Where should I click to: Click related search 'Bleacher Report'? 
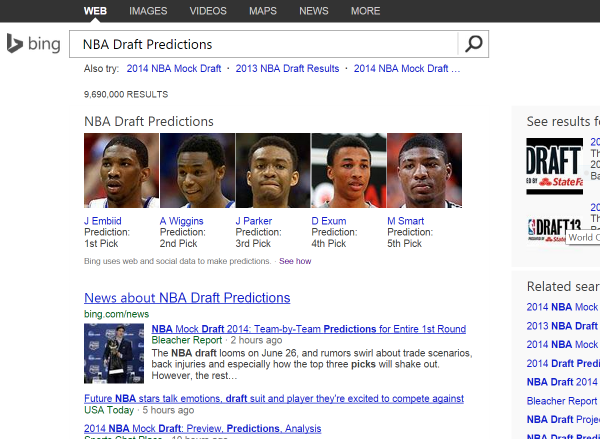(x=563, y=401)
